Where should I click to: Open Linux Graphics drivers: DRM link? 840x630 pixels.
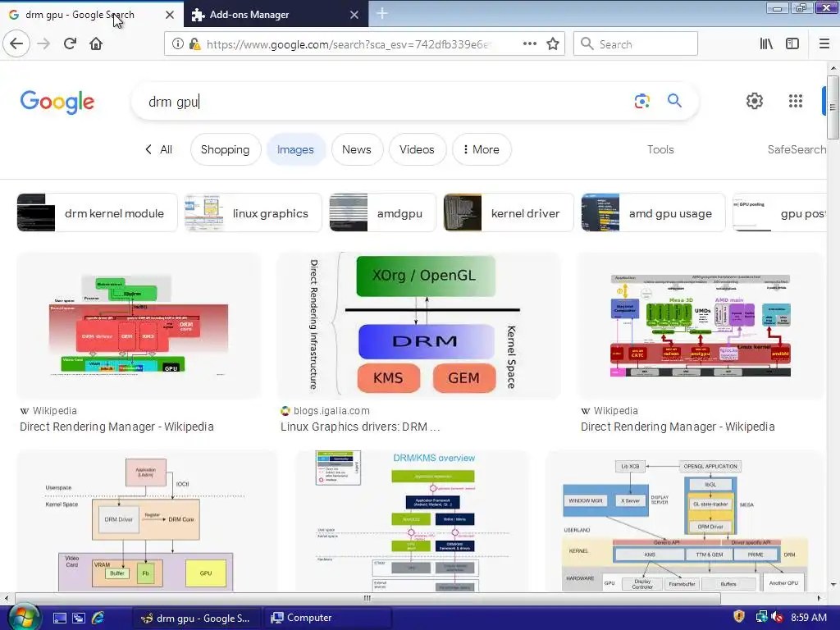tap(360, 427)
